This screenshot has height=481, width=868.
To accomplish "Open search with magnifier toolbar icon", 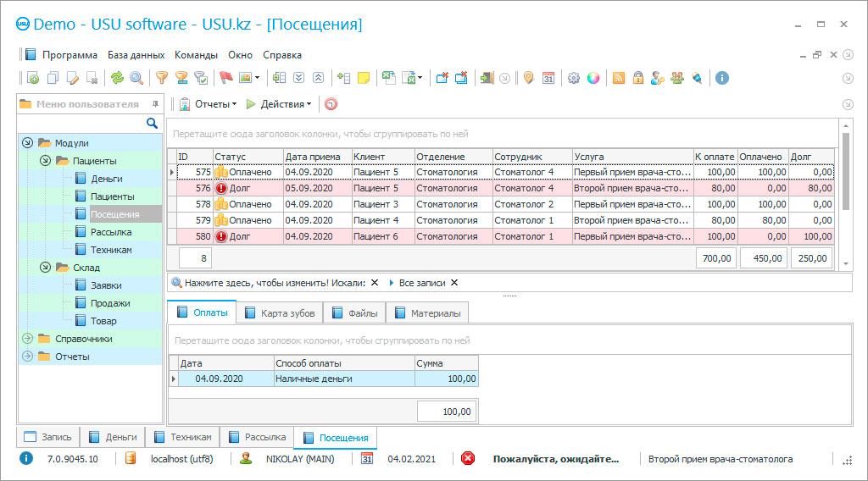I will pyautogui.click(x=136, y=78).
